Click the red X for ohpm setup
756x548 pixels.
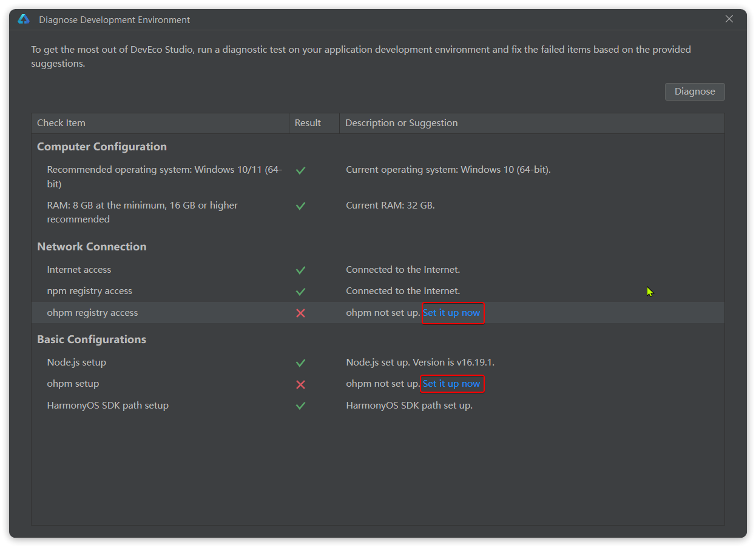300,384
